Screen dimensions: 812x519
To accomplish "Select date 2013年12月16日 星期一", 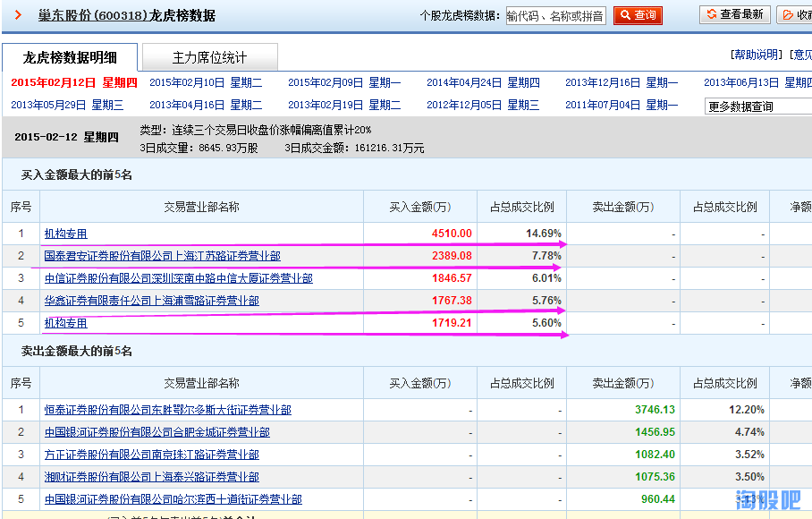I will [x=622, y=82].
